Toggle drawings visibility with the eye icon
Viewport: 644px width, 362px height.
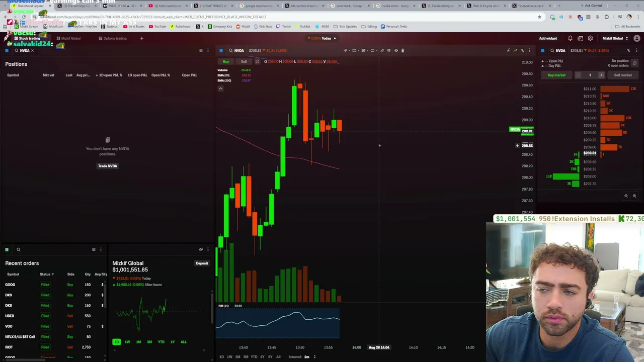(396, 50)
